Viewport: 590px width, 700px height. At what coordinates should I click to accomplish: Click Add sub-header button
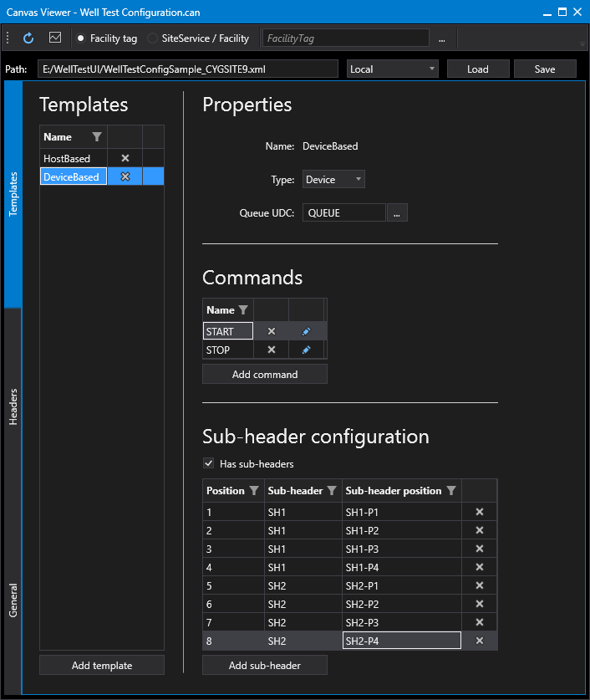coord(264,665)
